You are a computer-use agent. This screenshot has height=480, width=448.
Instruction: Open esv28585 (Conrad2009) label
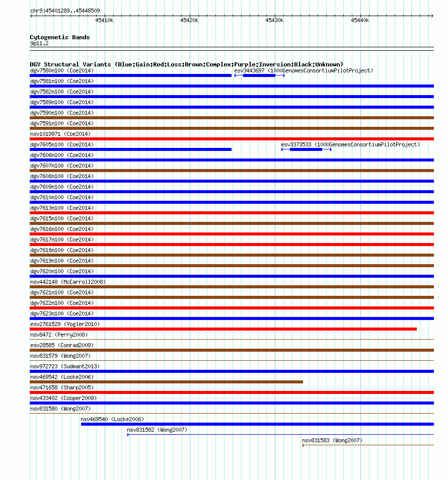[x=62, y=345]
